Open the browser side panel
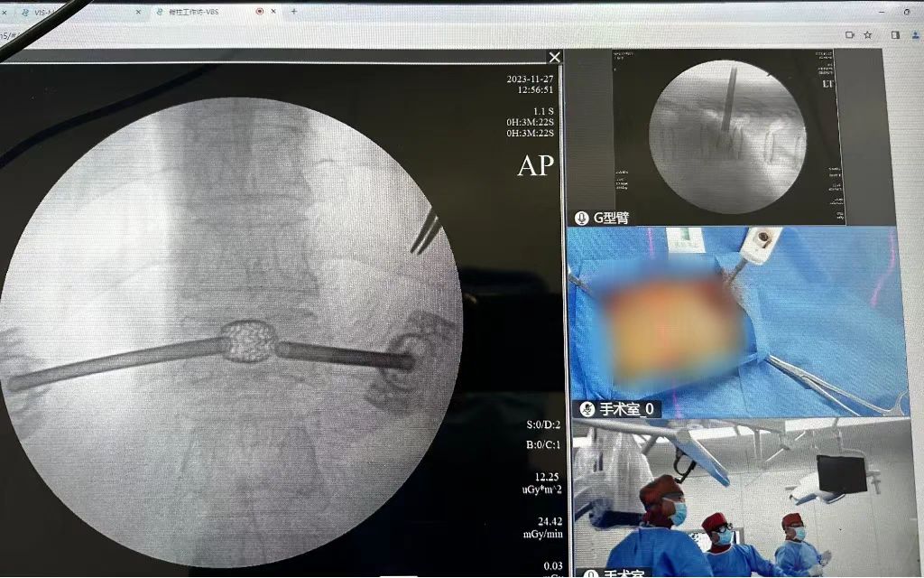The width and height of the screenshot is (924, 578). point(895,35)
